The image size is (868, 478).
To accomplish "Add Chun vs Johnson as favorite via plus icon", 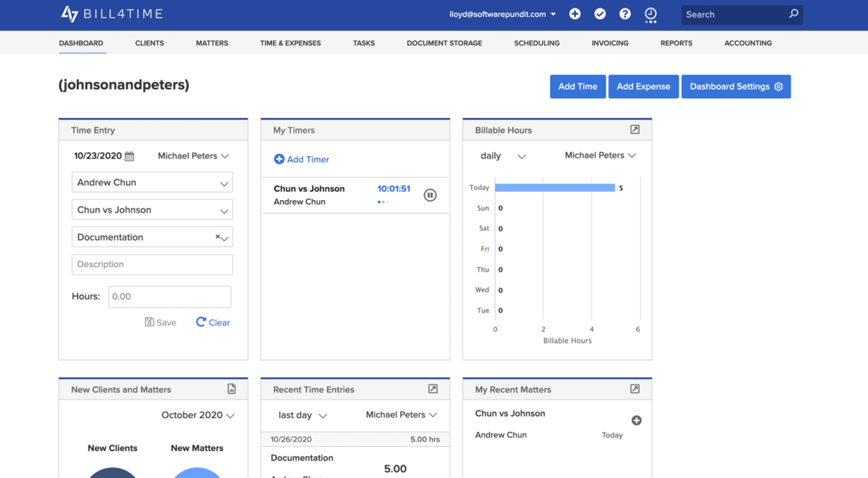I will [636, 421].
